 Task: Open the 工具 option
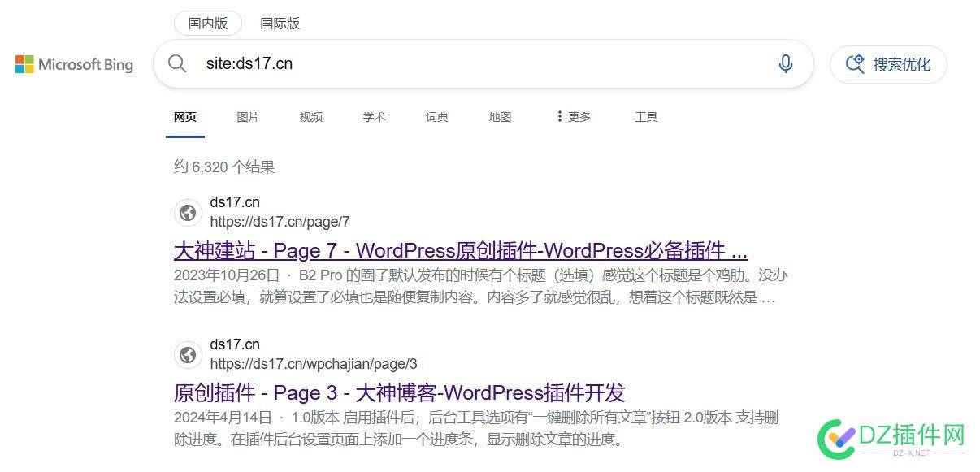coord(646,117)
